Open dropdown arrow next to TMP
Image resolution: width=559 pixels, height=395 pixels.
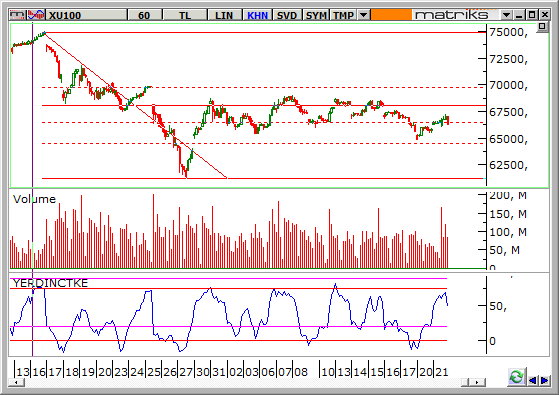[363, 15]
